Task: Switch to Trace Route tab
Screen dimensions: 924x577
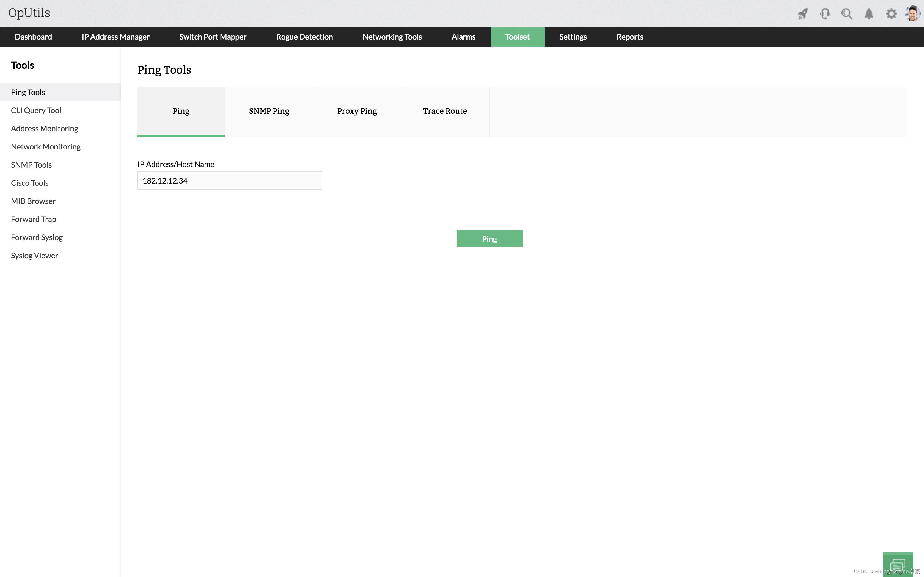Action: (x=445, y=111)
